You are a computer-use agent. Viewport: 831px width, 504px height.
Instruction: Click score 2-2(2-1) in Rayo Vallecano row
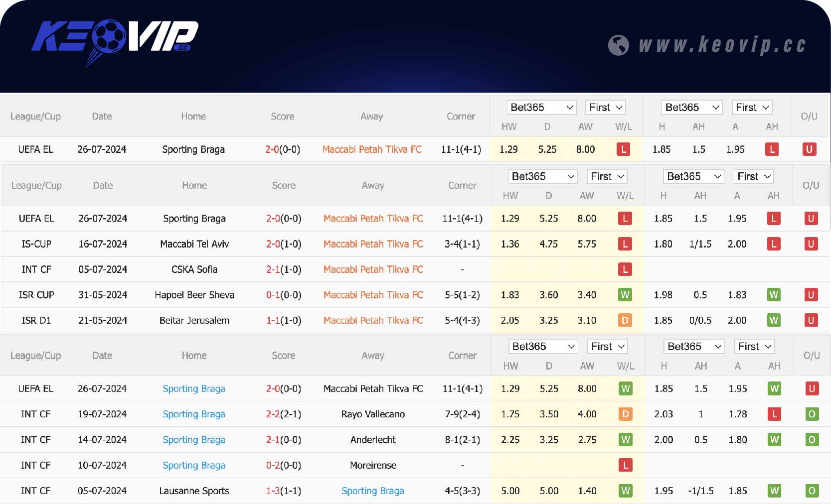click(284, 414)
